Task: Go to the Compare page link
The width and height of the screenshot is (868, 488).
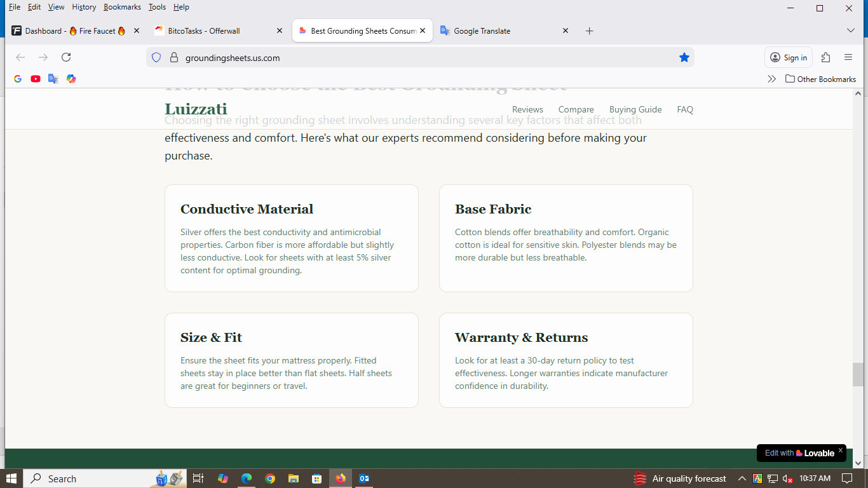Action: tap(576, 109)
